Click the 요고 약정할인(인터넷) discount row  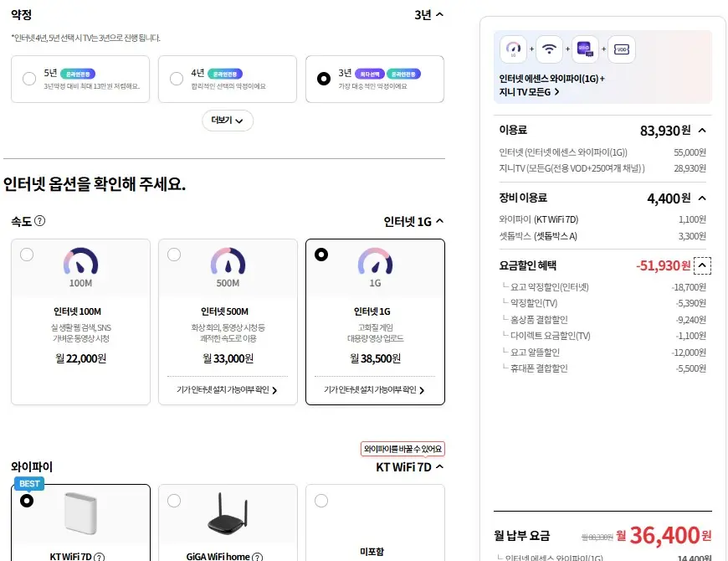[x=602, y=287]
